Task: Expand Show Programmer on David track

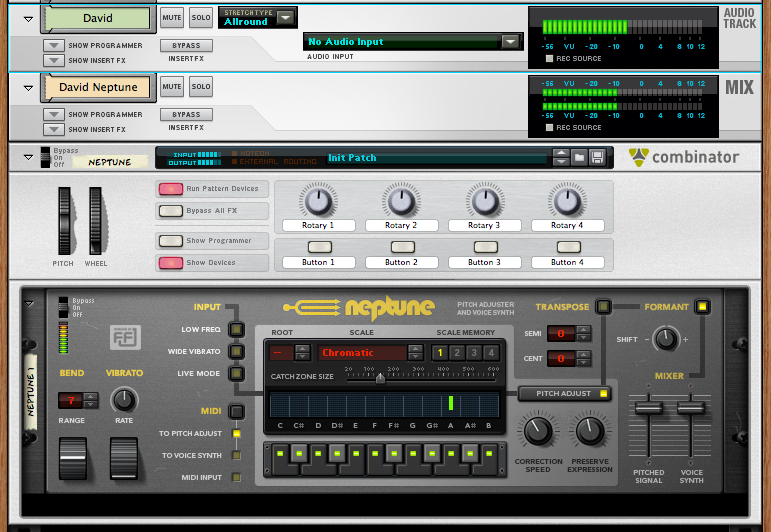Action: pos(54,46)
